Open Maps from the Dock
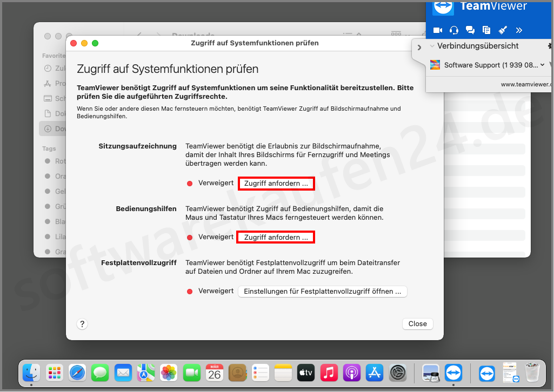The image size is (554, 392). coord(146,373)
